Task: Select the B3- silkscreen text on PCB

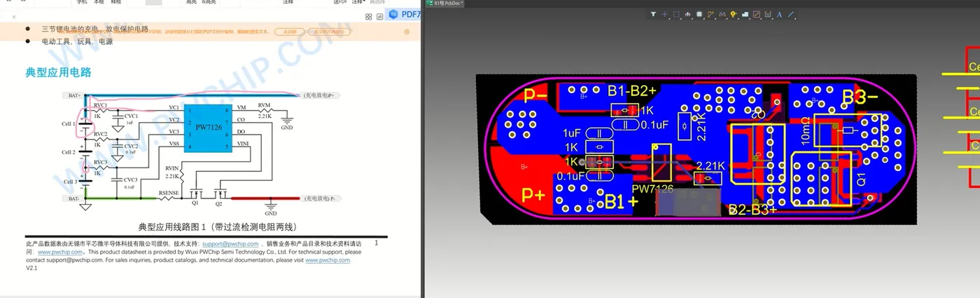Action: click(x=860, y=97)
